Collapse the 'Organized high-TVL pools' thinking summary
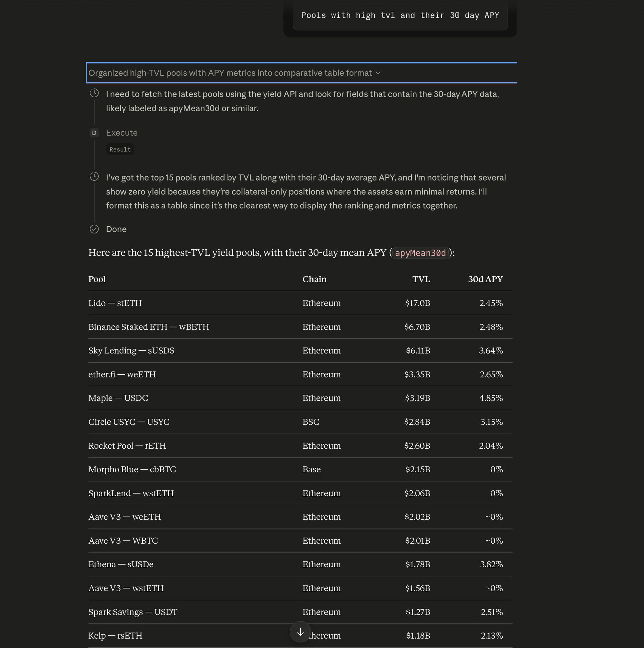Viewport: 644px width, 648px height. tap(235, 73)
